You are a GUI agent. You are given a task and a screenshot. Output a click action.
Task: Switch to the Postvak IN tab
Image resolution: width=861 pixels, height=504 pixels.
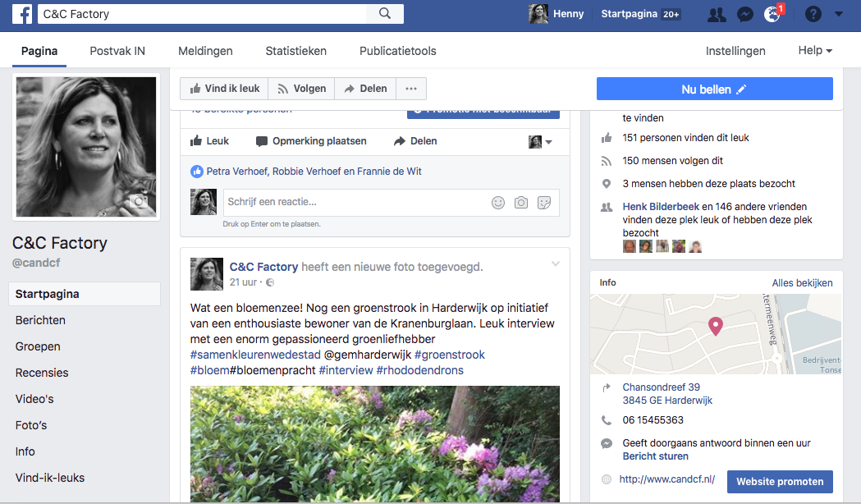117,51
